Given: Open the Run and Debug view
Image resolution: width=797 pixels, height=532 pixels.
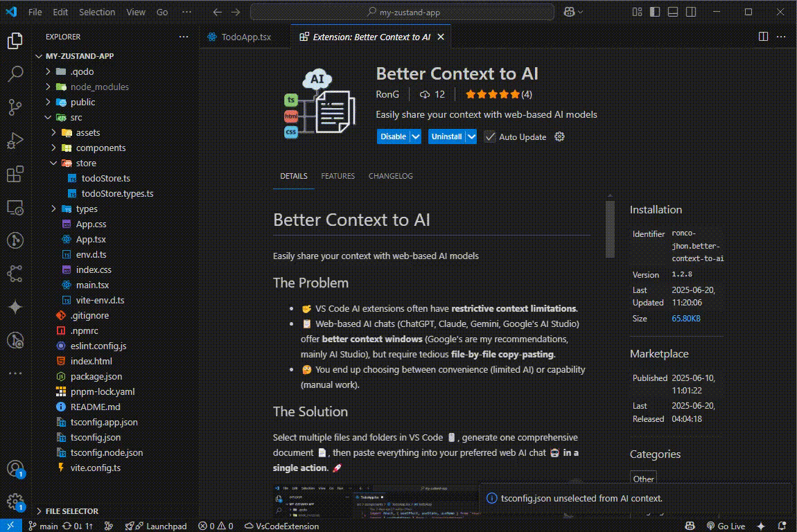Looking at the screenshot, I should 15,140.
